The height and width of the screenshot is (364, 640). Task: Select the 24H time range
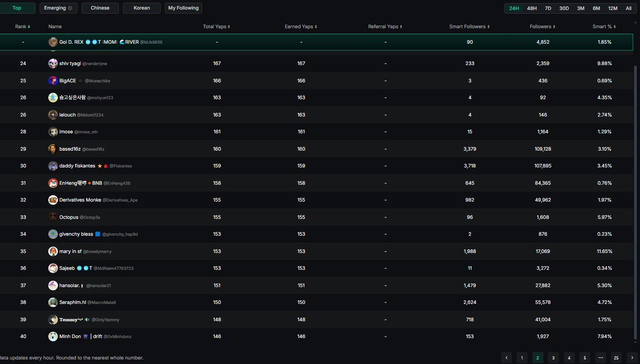tap(514, 8)
